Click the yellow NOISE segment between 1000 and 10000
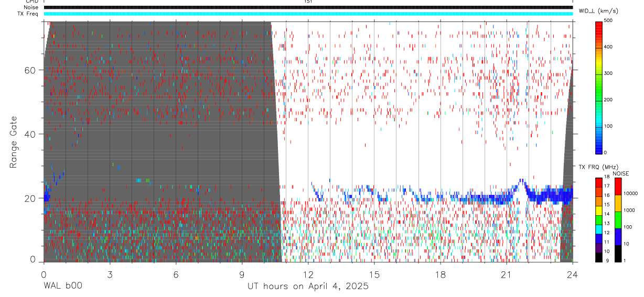 click(x=618, y=203)
